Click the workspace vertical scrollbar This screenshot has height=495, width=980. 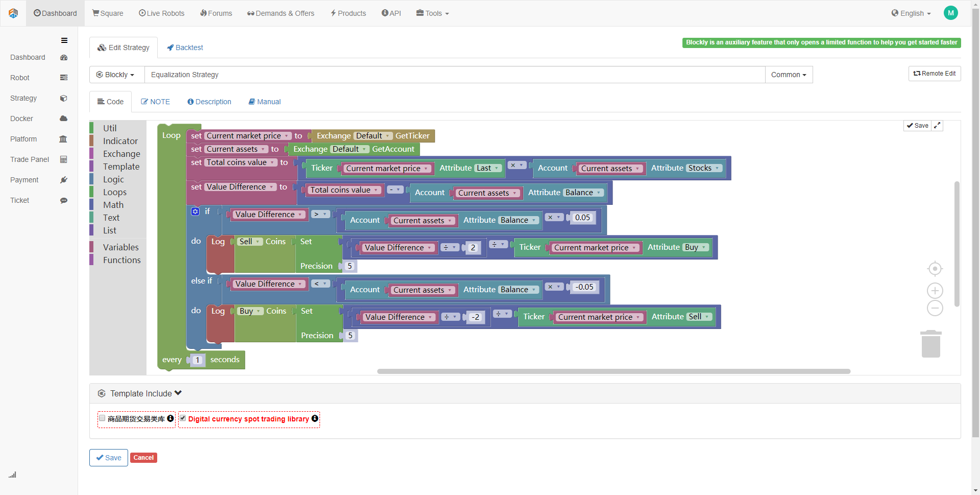[x=957, y=244]
